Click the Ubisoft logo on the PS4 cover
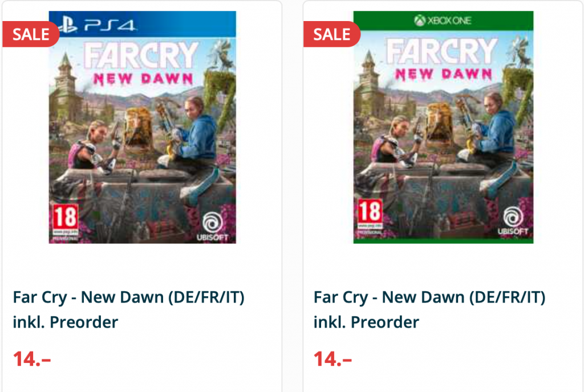Viewport: 584px width, 392px height. [x=212, y=223]
